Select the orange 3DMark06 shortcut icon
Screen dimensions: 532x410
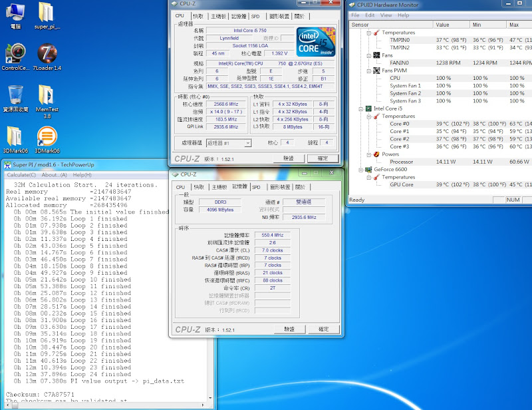click(47, 140)
